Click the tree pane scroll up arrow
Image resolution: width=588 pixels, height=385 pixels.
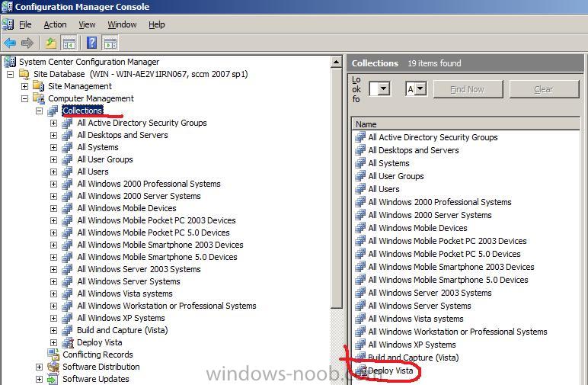pos(337,63)
